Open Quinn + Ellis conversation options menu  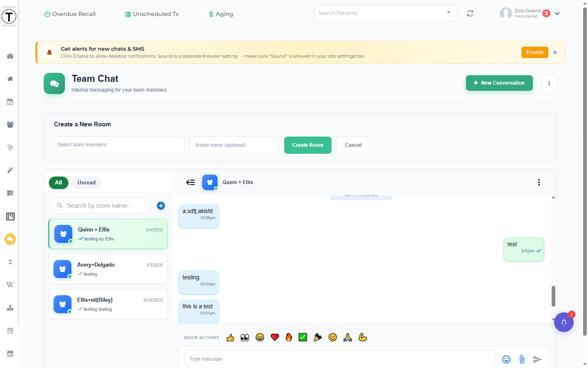pyautogui.click(x=539, y=182)
